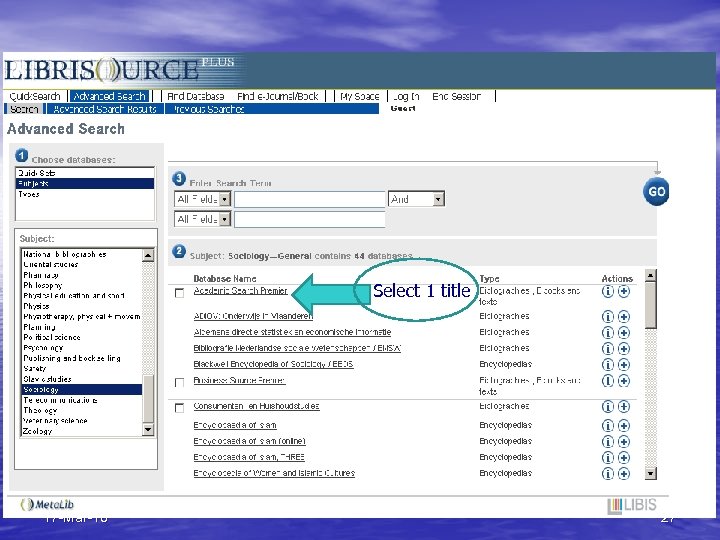Add Encyclopaedia of Islam with plus icon

click(x=624, y=426)
